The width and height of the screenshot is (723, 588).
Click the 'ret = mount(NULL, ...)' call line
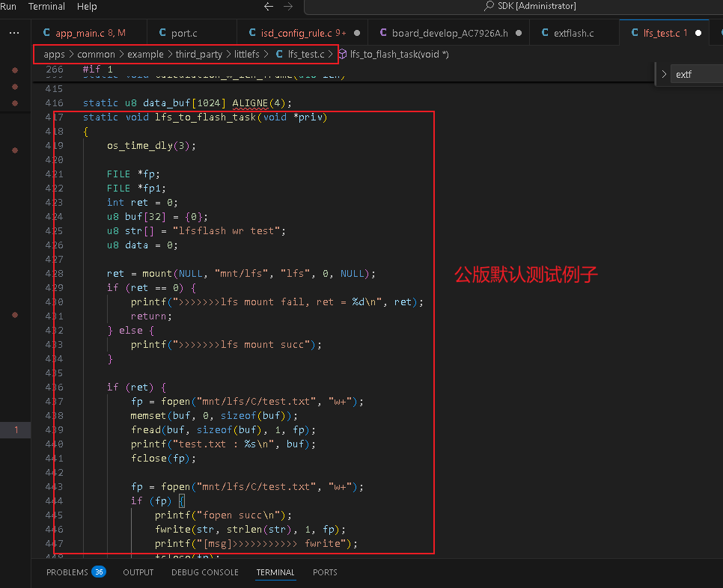(241, 274)
